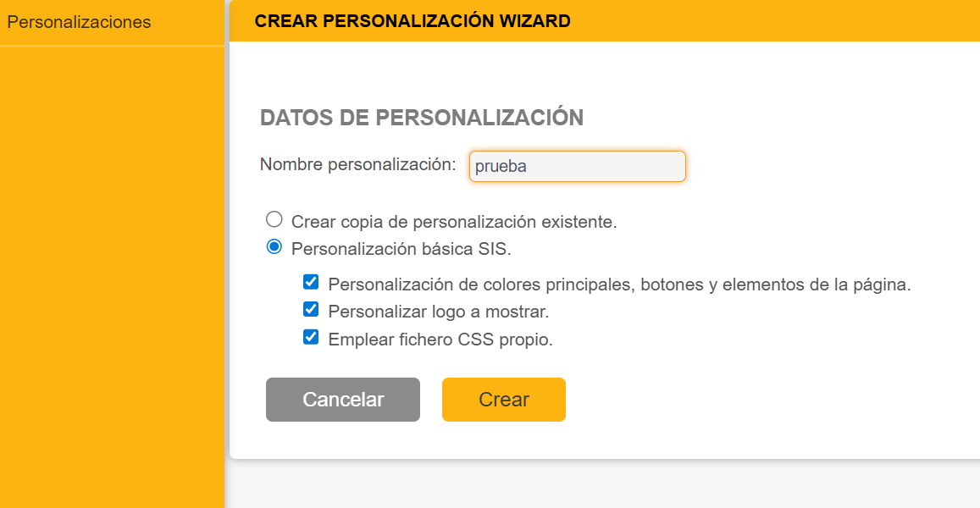The image size is (980, 508).
Task: Disable the Emplear fichero CSS propio checkbox
Action: coord(311,338)
